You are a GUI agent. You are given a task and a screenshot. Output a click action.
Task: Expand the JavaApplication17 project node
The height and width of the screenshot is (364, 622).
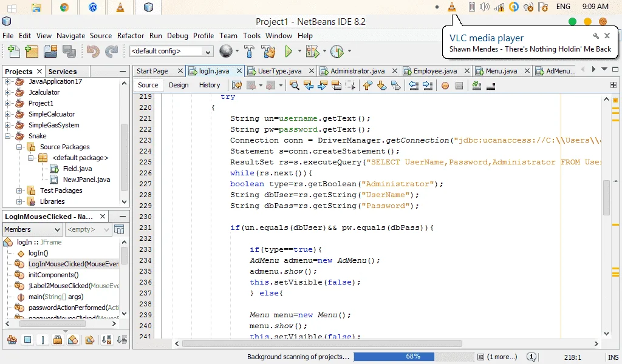point(7,81)
